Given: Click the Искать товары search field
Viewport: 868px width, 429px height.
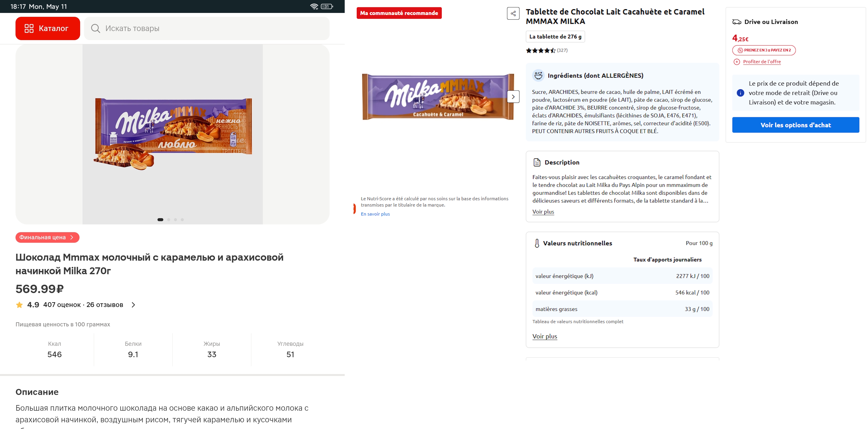Looking at the screenshot, I should coord(207,28).
